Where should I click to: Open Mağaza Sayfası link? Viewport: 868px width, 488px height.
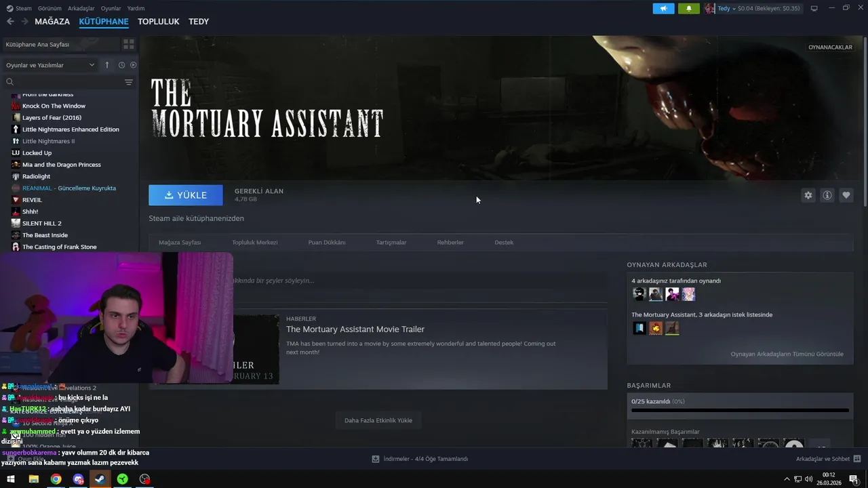(x=180, y=242)
